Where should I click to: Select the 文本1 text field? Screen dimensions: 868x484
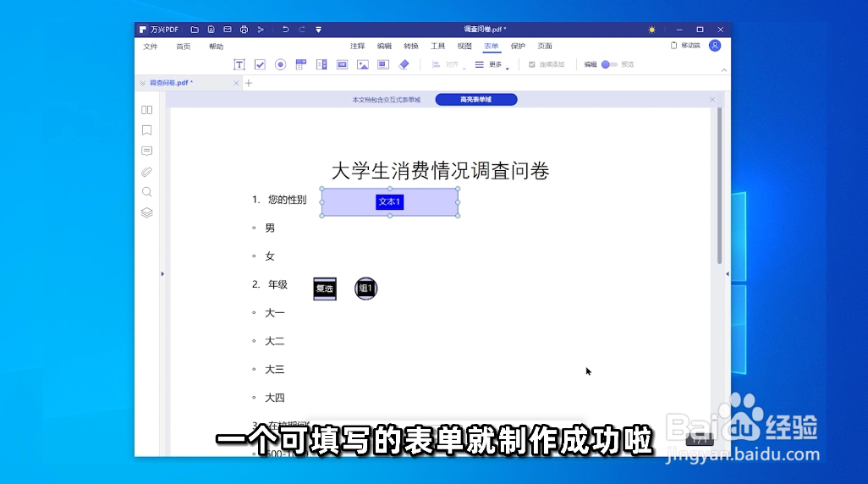(x=390, y=202)
